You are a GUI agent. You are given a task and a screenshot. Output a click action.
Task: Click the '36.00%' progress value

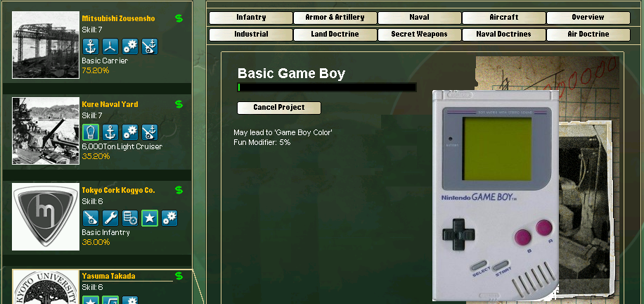(x=96, y=242)
